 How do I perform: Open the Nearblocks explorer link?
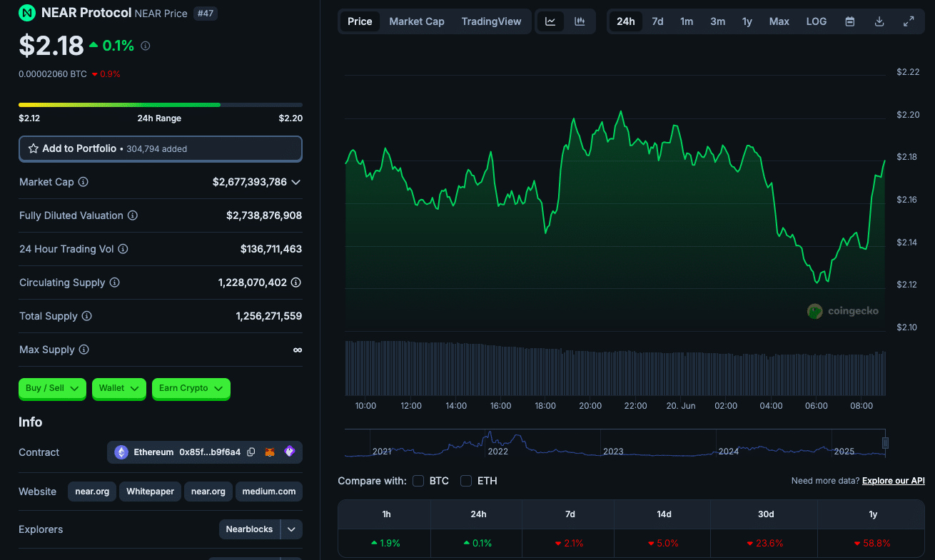[250, 529]
